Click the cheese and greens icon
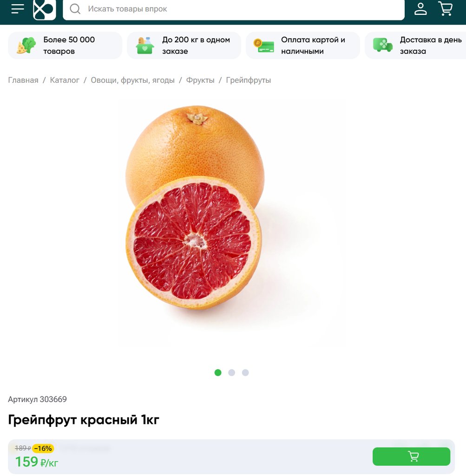This screenshot has width=466, height=476. (26, 45)
